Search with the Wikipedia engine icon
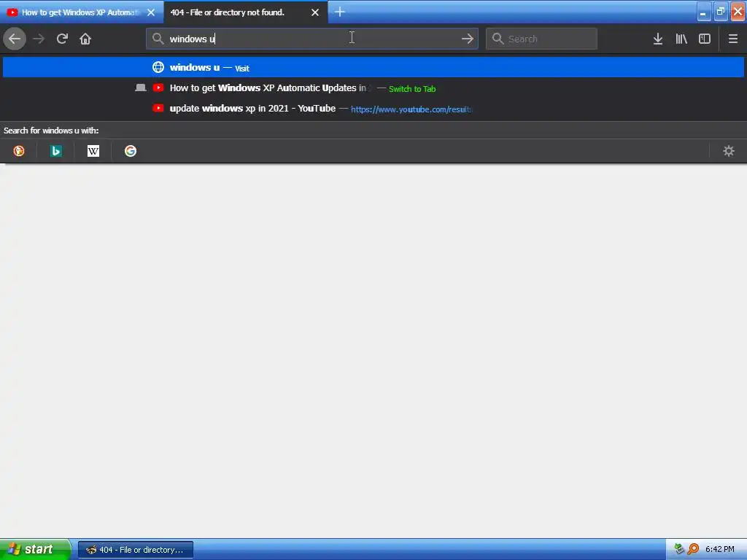 tap(93, 151)
